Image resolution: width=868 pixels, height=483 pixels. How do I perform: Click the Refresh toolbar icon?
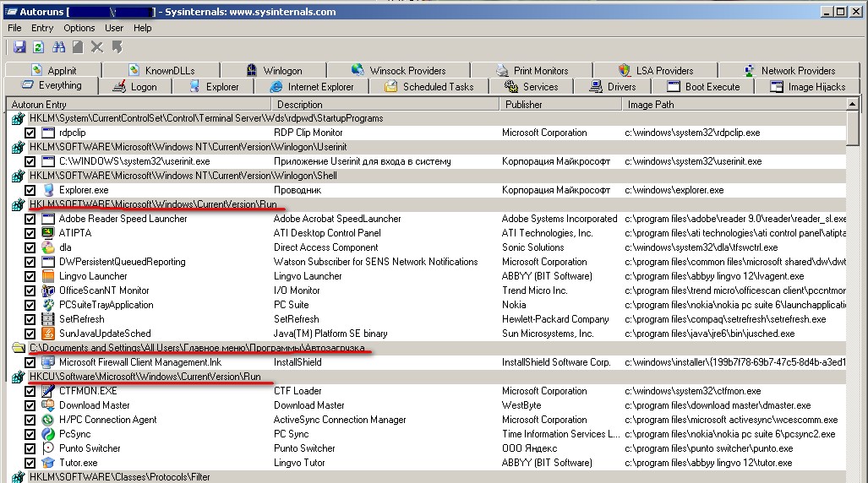(38, 47)
